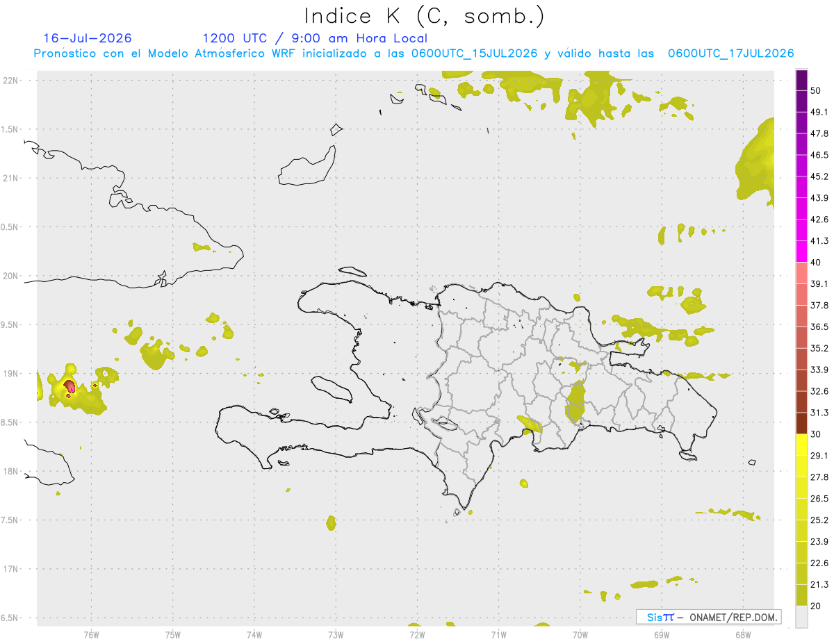Click the color scale value '27.8'

(819, 477)
